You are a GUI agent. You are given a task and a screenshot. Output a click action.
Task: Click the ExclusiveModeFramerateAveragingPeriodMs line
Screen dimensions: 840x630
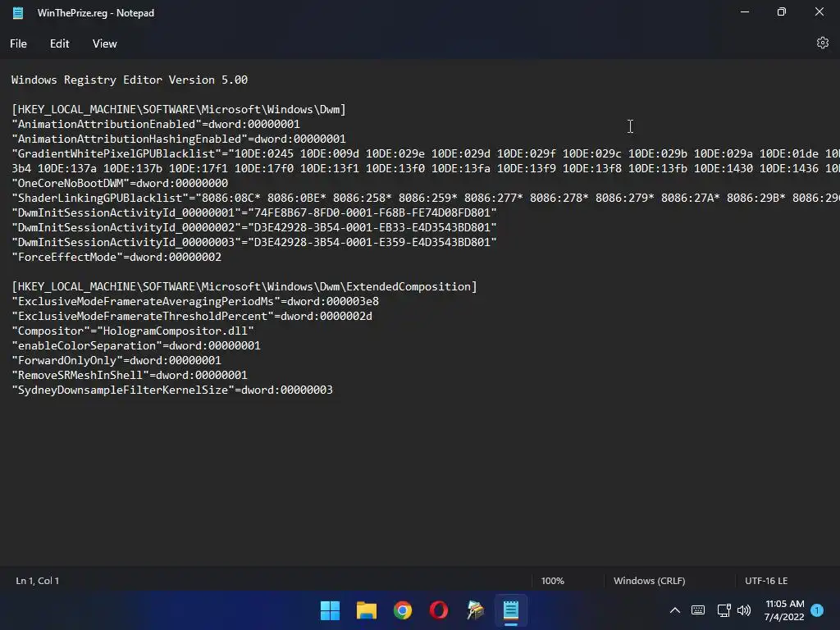[x=195, y=302]
